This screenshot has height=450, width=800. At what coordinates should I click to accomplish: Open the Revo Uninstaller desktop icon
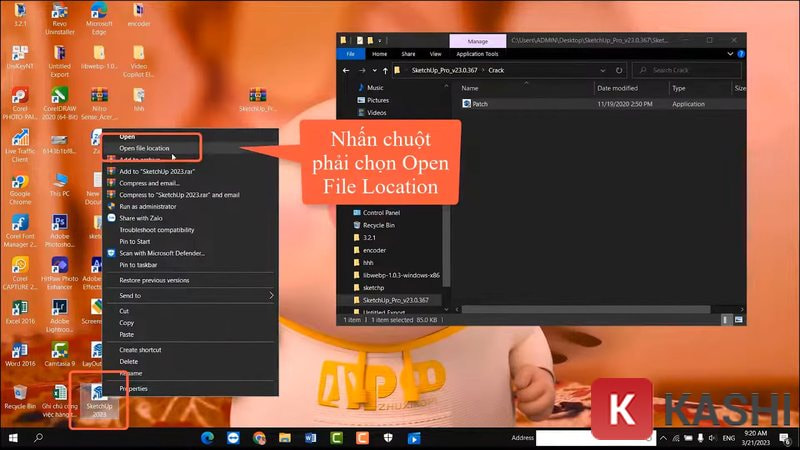[x=60, y=19]
